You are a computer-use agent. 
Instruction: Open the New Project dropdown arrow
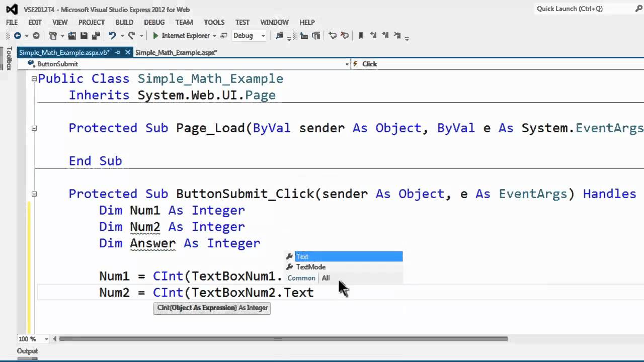[x=62, y=36]
